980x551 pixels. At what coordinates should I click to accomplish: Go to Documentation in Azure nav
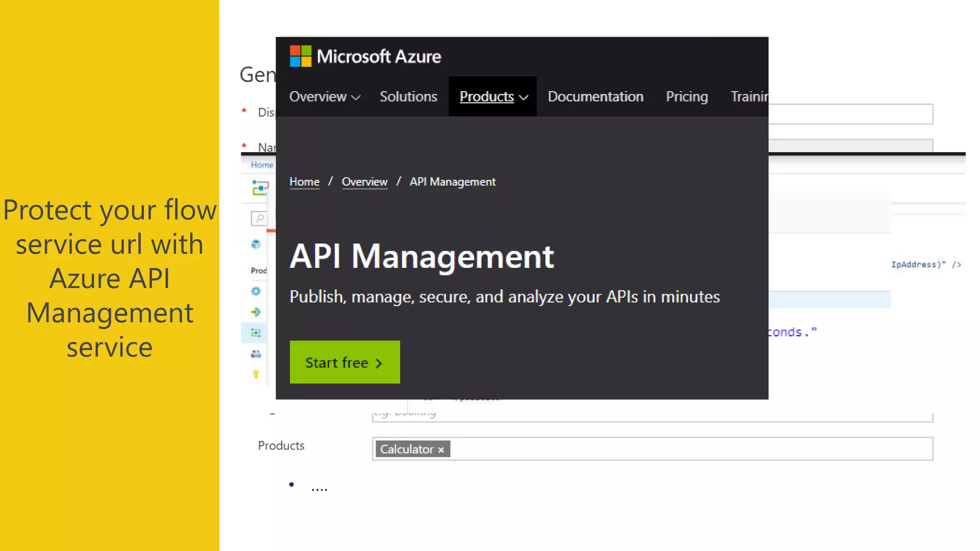click(x=595, y=97)
